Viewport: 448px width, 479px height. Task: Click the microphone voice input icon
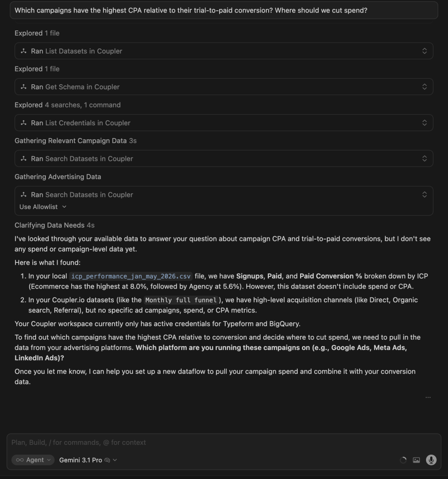click(x=431, y=460)
